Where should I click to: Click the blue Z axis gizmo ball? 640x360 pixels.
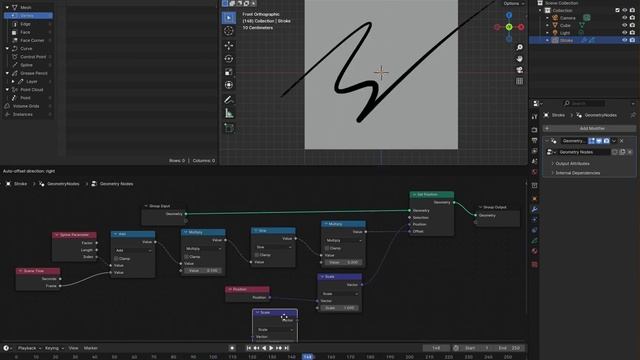point(509,15)
